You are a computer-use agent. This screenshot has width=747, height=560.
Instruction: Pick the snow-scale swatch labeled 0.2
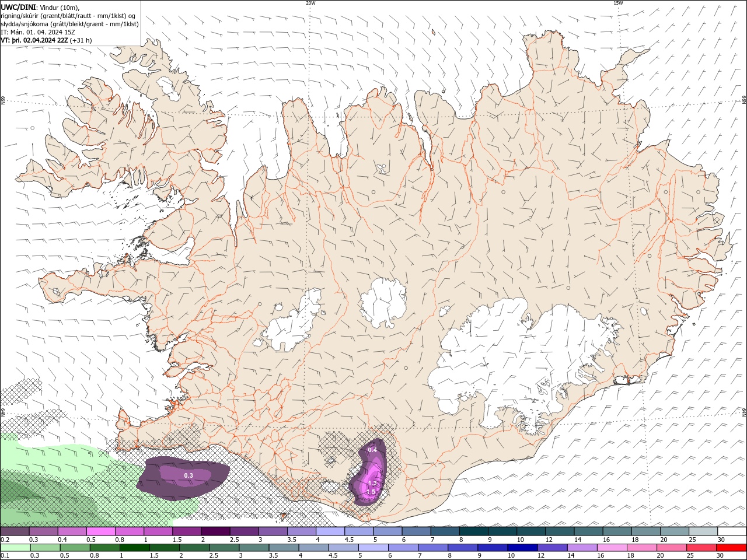[x=15, y=531]
